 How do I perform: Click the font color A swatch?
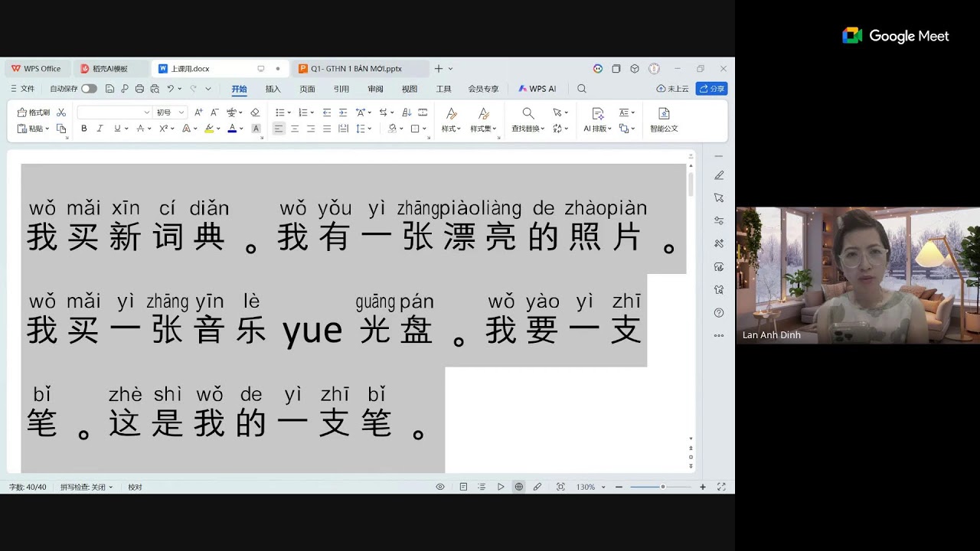pyautogui.click(x=232, y=129)
